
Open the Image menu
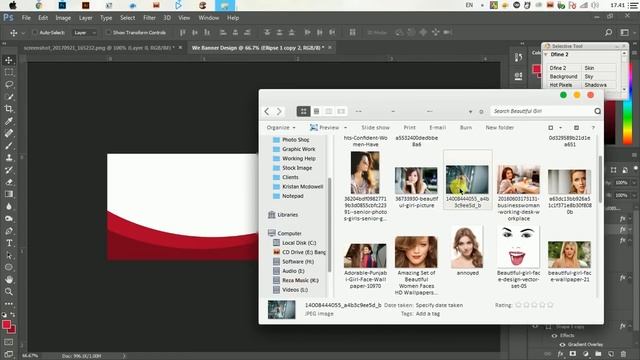[63, 18]
